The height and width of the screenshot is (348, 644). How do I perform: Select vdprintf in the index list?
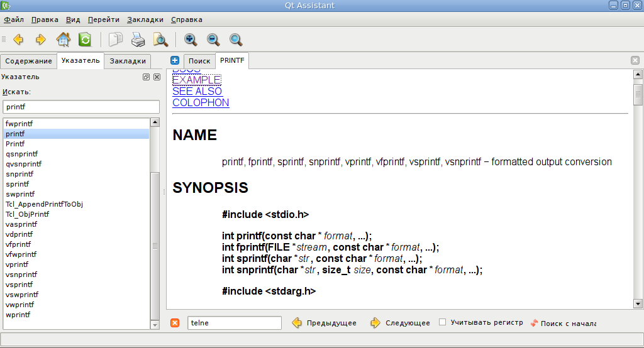[x=76, y=234]
